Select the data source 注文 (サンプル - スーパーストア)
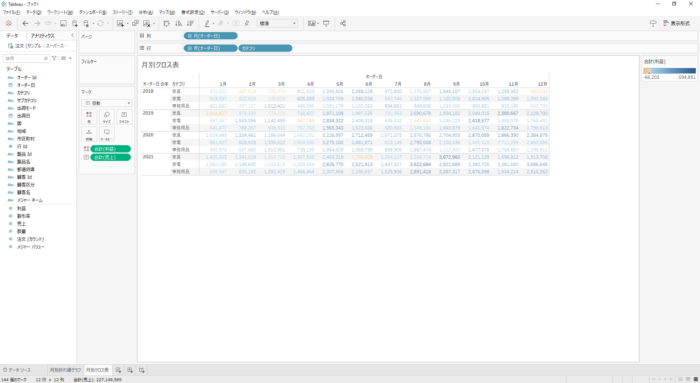 pos(39,46)
